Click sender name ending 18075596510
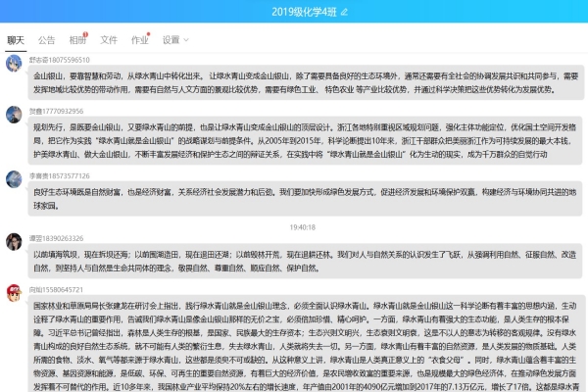Screen dimensions: 588x392 pyautogui.click(x=60, y=60)
